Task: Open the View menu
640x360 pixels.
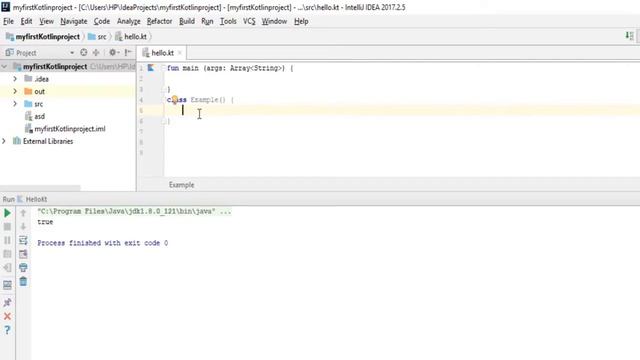Action: pyautogui.click(x=47, y=21)
